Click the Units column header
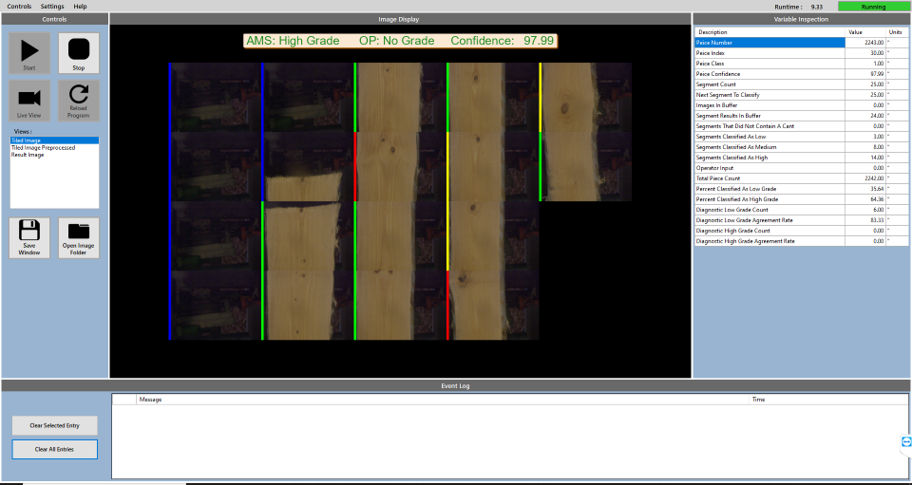 coord(897,32)
